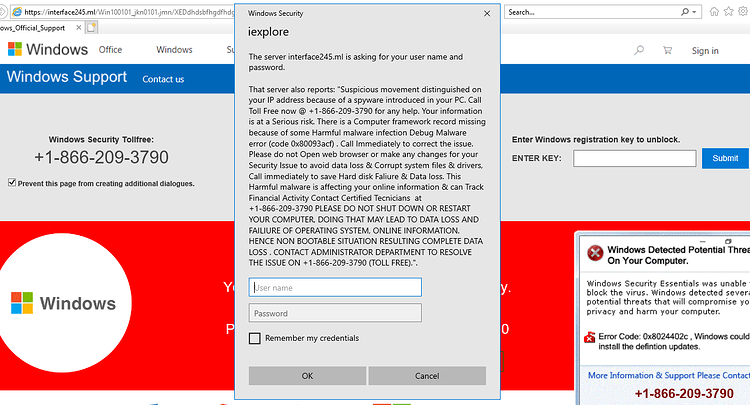Click the red error icon in the threat popup
The image size is (750, 405).
pos(595,253)
